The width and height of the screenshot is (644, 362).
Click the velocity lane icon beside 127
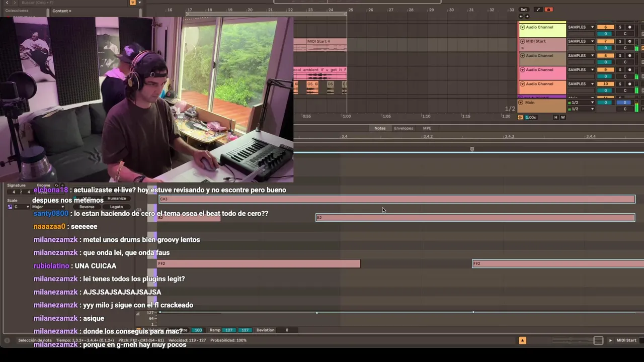tap(139, 313)
